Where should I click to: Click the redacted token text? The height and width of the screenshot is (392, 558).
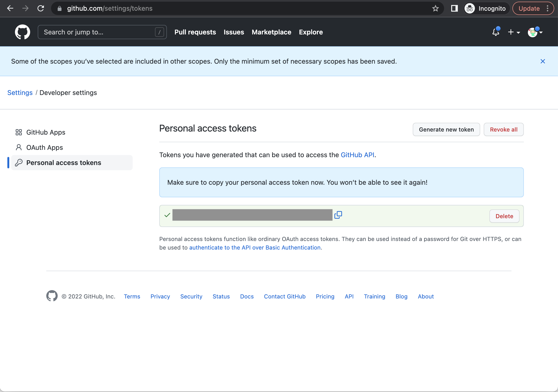point(252,215)
